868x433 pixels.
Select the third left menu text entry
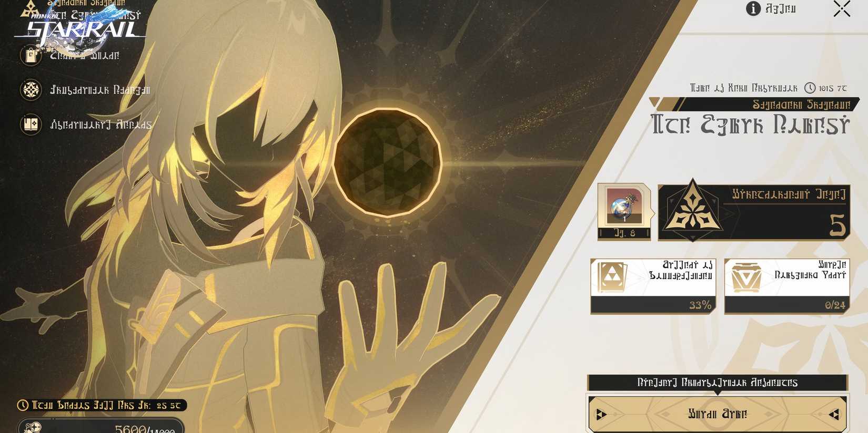(101, 125)
